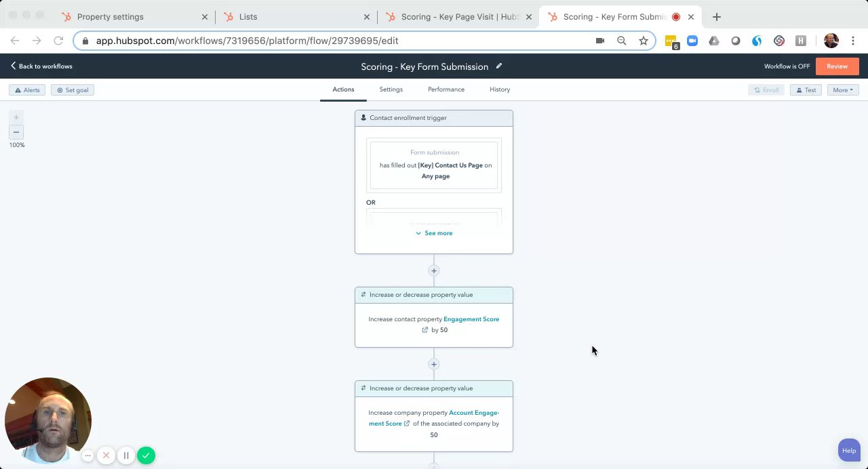Add action with plus below Engagement Score step
The width and height of the screenshot is (868, 469).
pyautogui.click(x=434, y=365)
